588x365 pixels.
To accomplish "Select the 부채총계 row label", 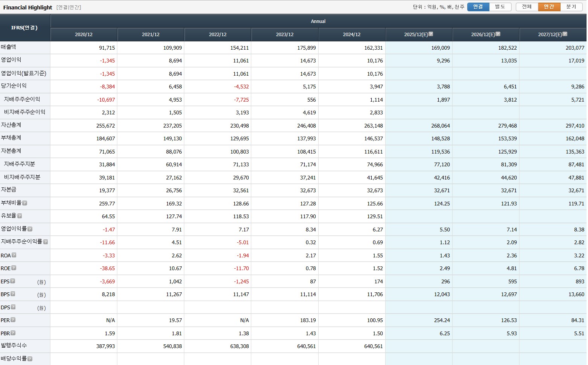I will (11, 138).
